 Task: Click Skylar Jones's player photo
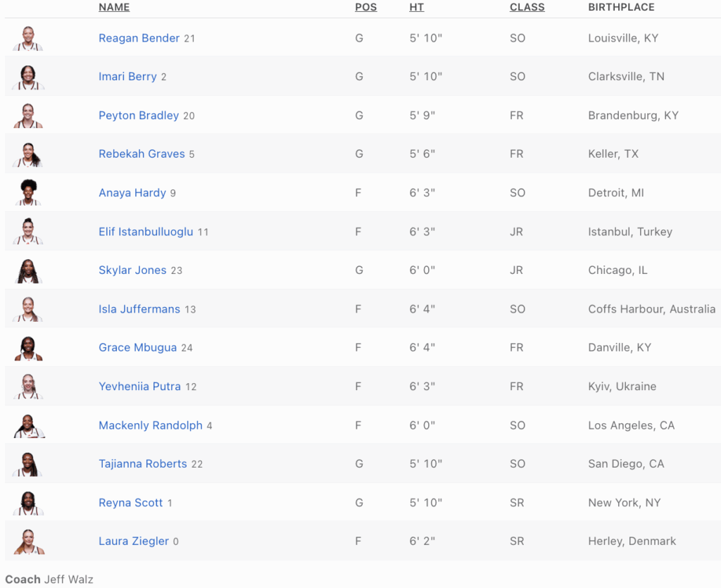pyautogui.click(x=28, y=270)
